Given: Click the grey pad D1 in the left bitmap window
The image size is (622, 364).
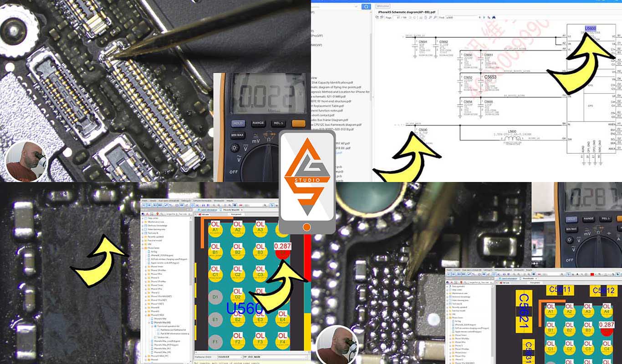Looking at the screenshot, I should (x=215, y=297).
